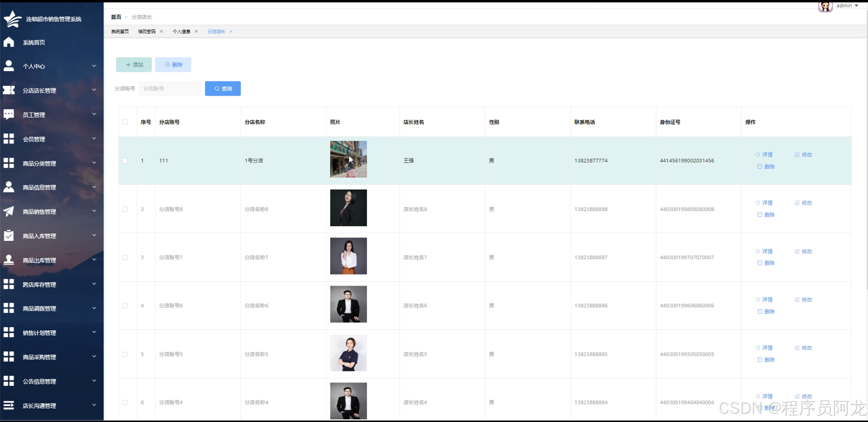Viewport: 868px width, 422px height.
Task: Click the clipboard check icon for 商品入库管理
Action: (x=9, y=236)
